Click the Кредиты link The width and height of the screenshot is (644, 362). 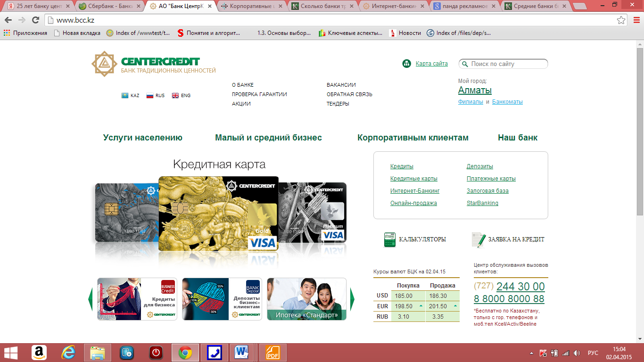click(x=402, y=166)
